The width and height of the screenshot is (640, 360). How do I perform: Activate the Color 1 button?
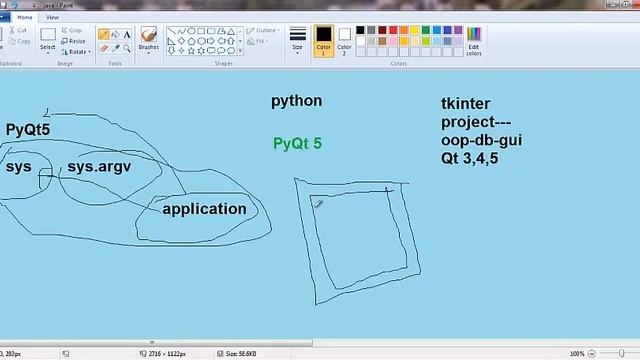324,41
